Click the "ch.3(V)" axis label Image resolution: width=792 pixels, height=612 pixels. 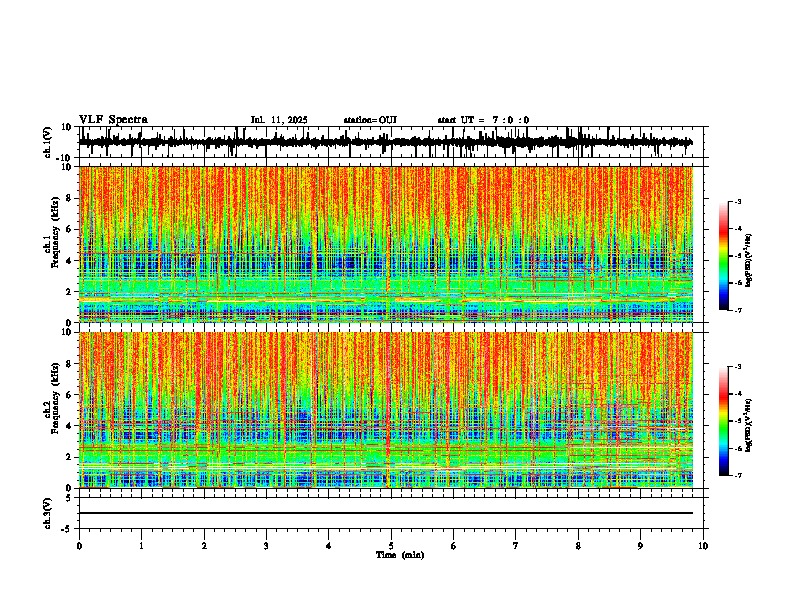point(48,513)
